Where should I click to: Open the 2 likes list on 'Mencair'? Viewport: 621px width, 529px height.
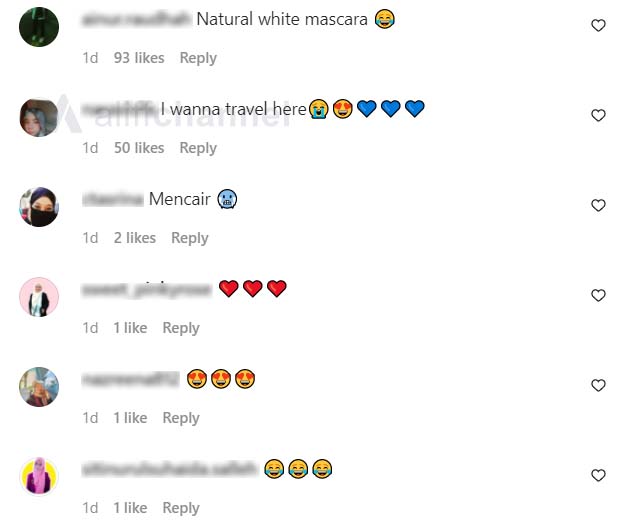click(135, 238)
